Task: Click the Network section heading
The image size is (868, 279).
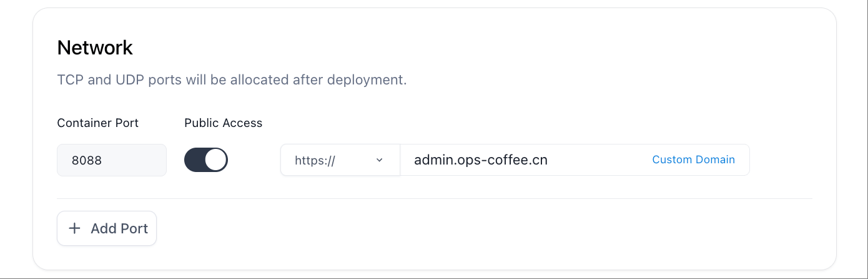Action: (95, 48)
